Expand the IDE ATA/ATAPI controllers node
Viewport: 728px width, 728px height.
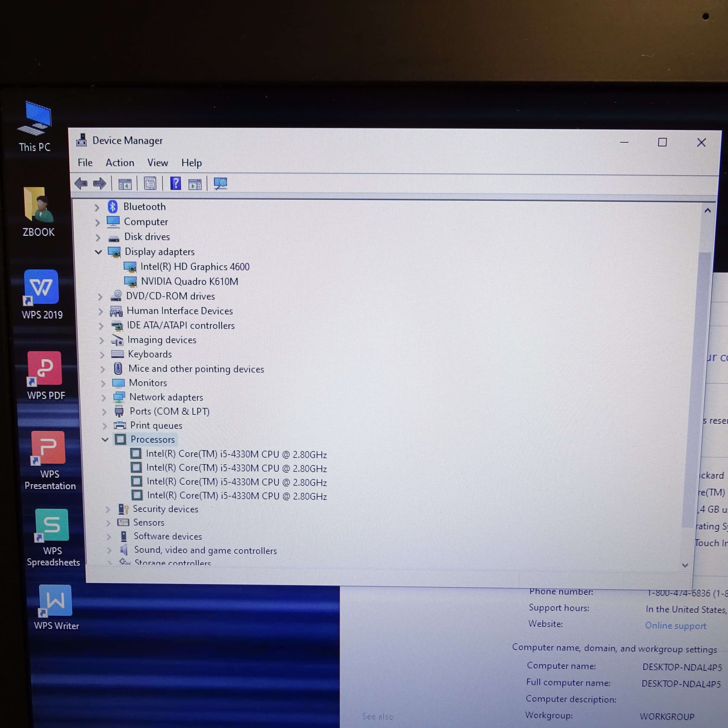pyautogui.click(x=101, y=326)
